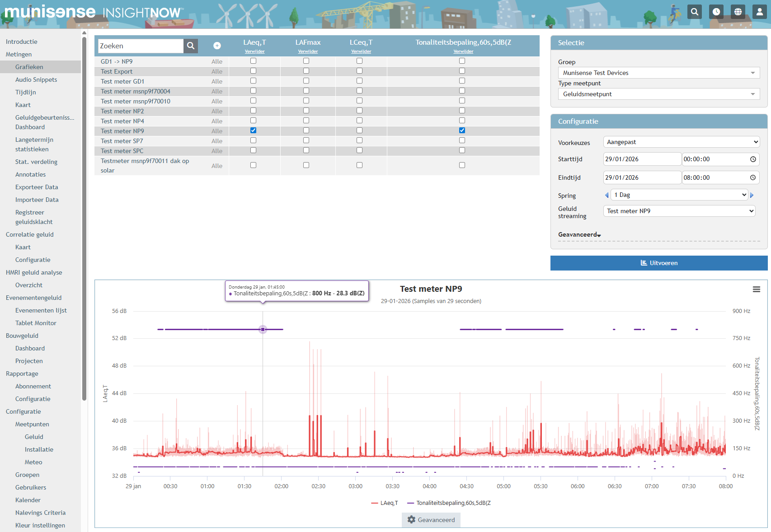The image size is (771, 532).
Task: Click previous arrow beside Spring dropdown
Action: tap(606, 195)
